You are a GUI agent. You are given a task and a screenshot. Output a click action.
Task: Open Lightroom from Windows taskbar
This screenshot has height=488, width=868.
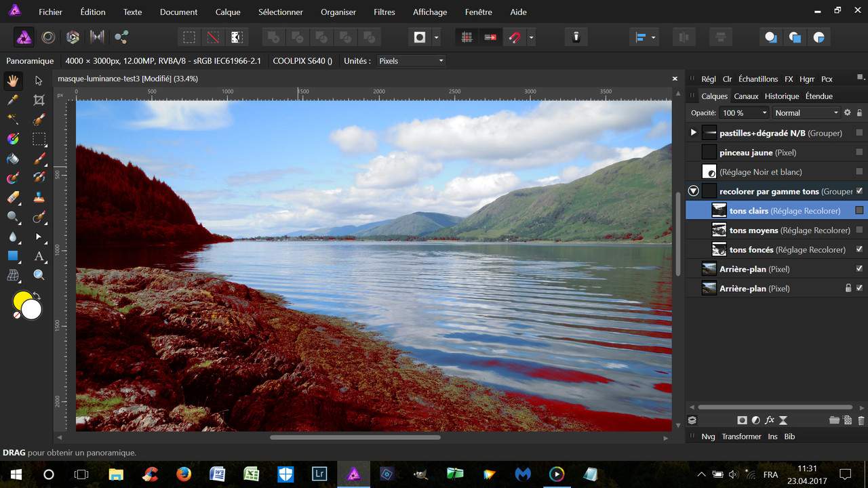click(319, 474)
